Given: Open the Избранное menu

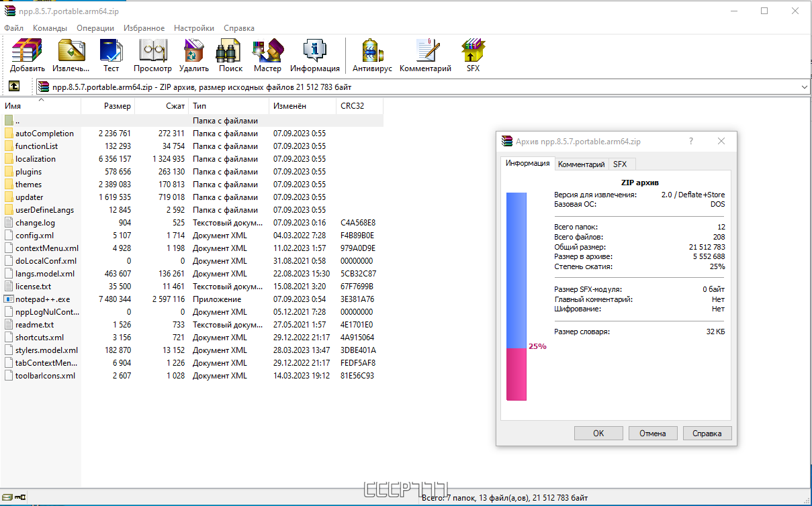Looking at the screenshot, I should pyautogui.click(x=144, y=28).
